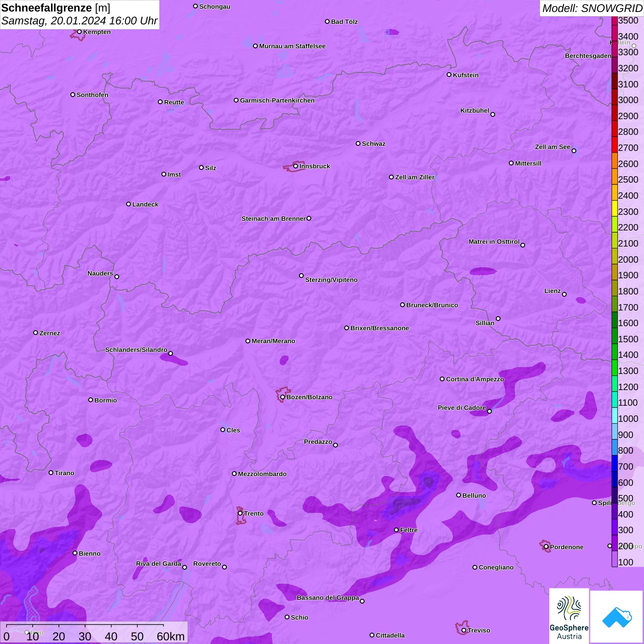Click the 60km scale bar label
This screenshot has width=644, height=644.
(171, 636)
